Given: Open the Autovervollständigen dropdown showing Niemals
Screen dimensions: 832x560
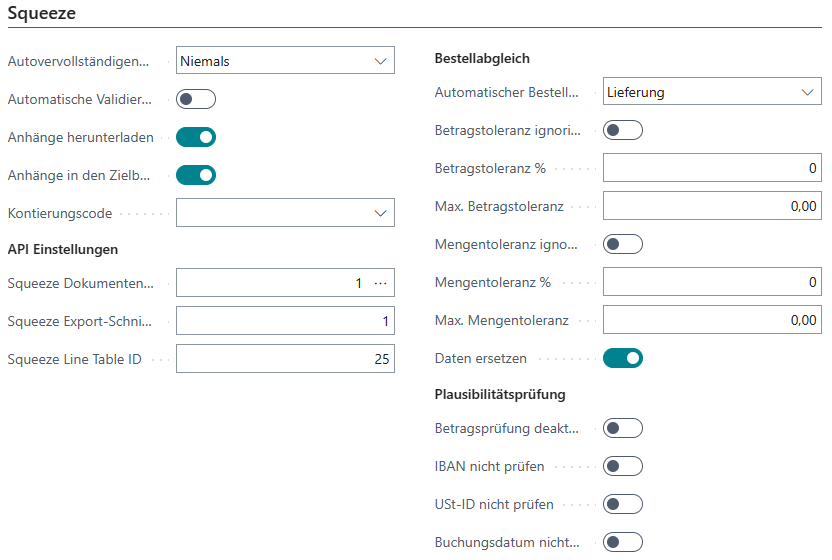Looking at the screenshot, I should point(285,61).
